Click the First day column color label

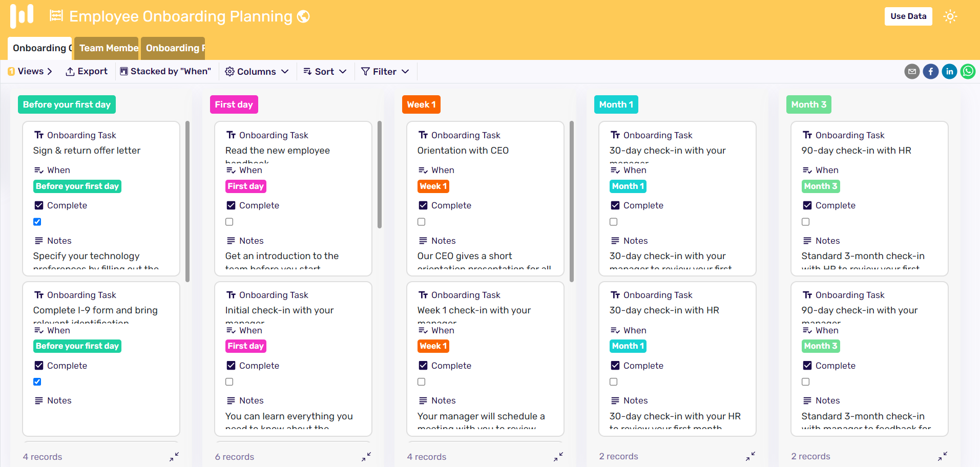pyautogui.click(x=234, y=104)
